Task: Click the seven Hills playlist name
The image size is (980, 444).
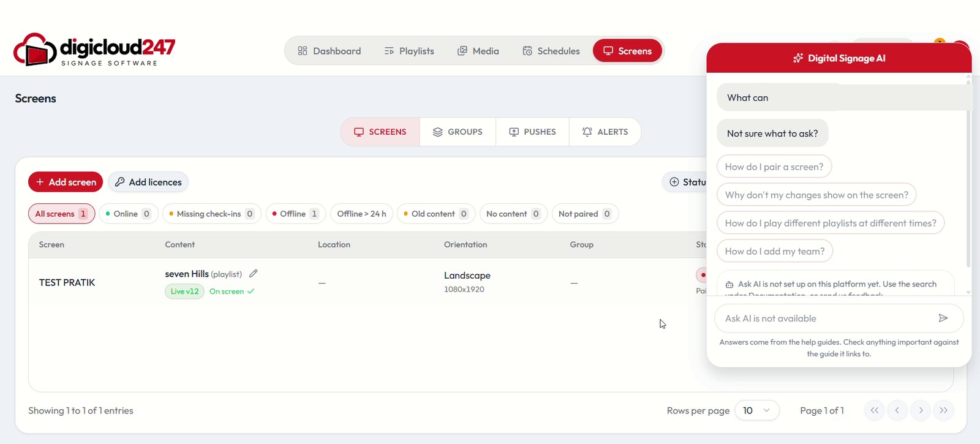Action: [x=187, y=274]
